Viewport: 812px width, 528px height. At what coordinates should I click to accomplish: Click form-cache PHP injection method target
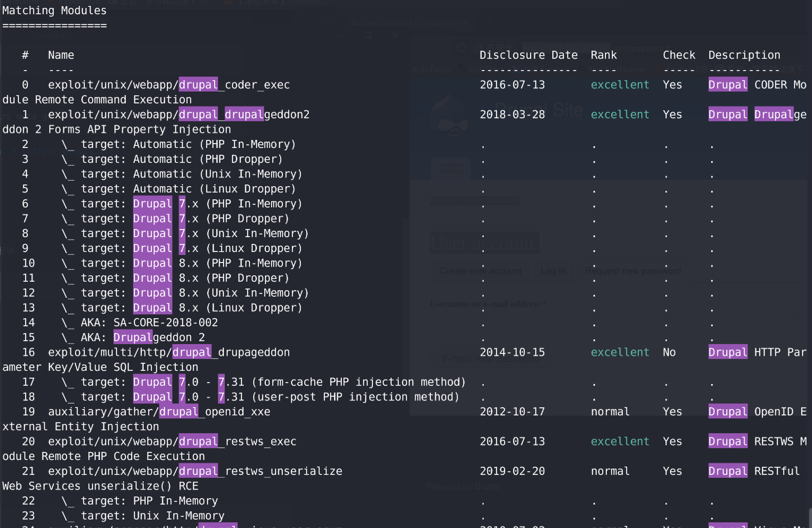[x=264, y=382]
